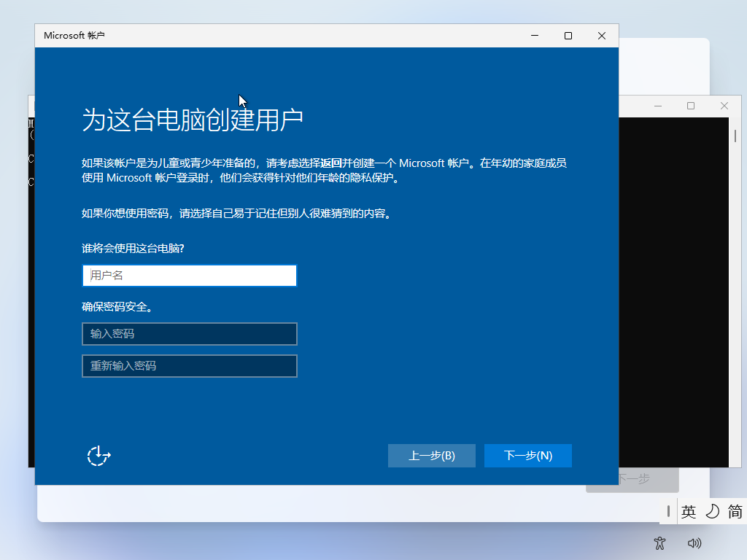Click the ease of access icon in the Microsoft account dialog
Image resolution: width=747 pixels, height=560 pixels.
click(98, 456)
